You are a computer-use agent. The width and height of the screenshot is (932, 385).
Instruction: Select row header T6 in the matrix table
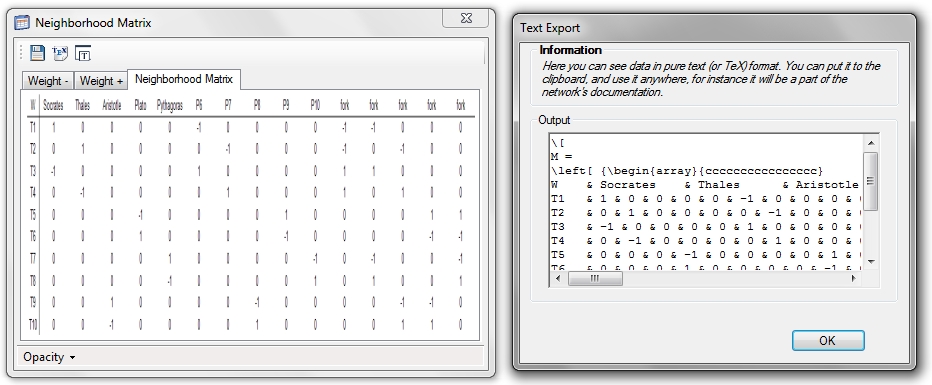(33, 236)
